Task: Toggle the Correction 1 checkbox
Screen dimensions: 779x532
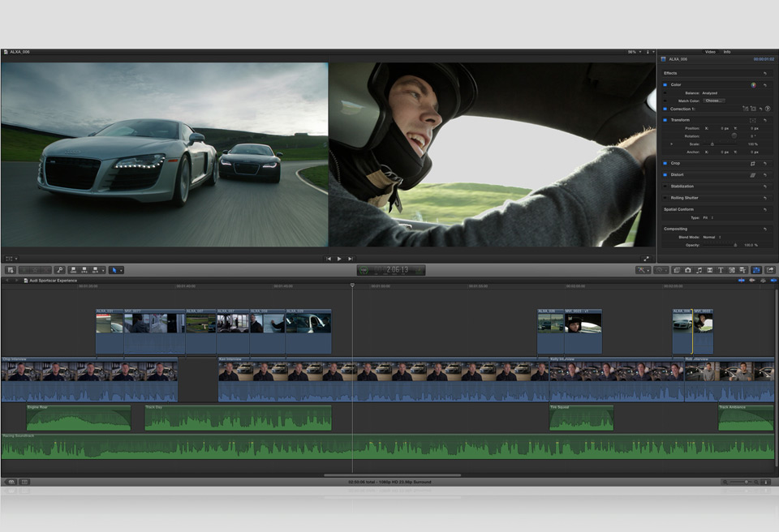Action: tap(665, 109)
